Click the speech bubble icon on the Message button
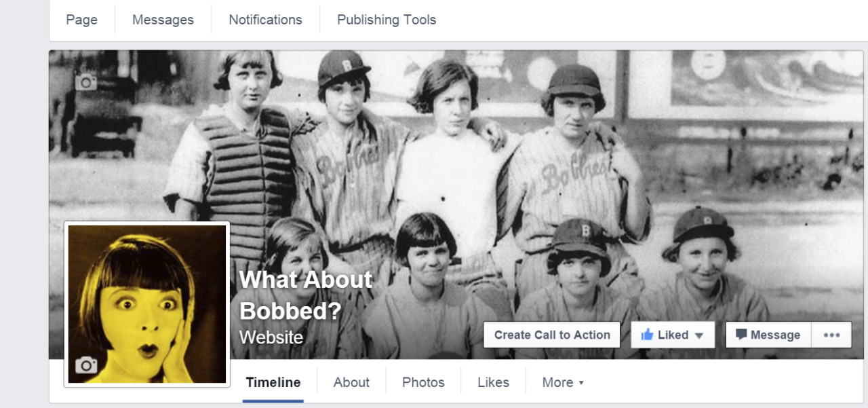 (741, 335)
